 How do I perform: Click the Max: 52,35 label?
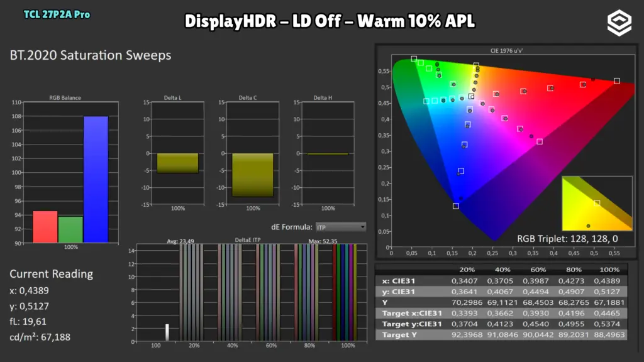[323, 241]
